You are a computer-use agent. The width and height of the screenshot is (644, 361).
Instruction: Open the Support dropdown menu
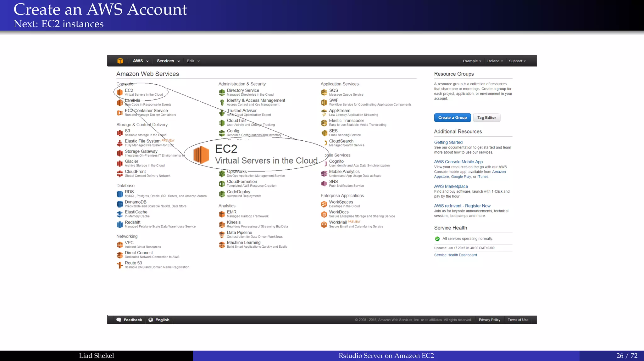517,61
